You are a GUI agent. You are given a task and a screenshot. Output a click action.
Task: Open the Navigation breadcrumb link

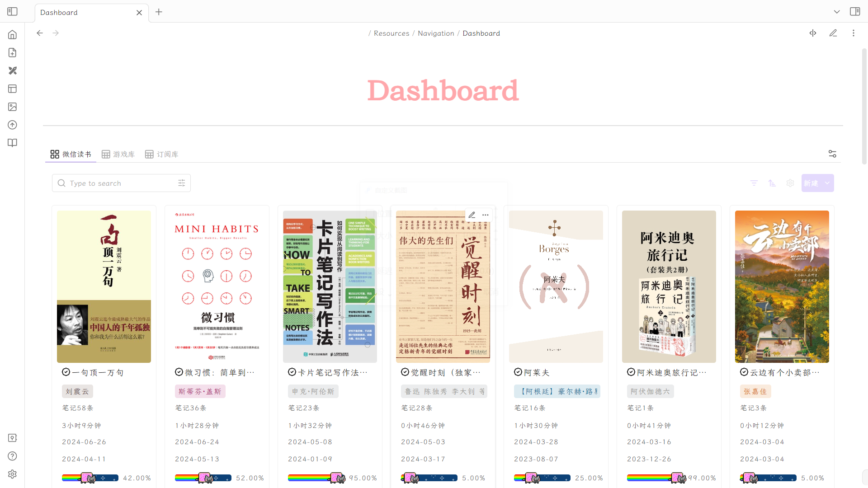436,33
